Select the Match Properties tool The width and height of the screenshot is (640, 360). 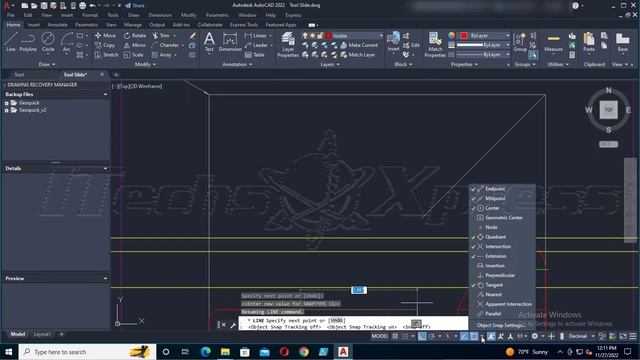pos(435,45)
